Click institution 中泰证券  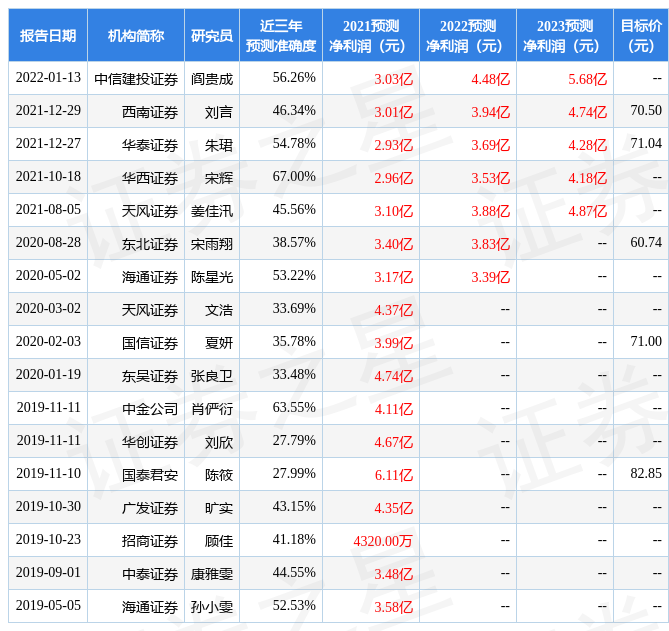150,574
